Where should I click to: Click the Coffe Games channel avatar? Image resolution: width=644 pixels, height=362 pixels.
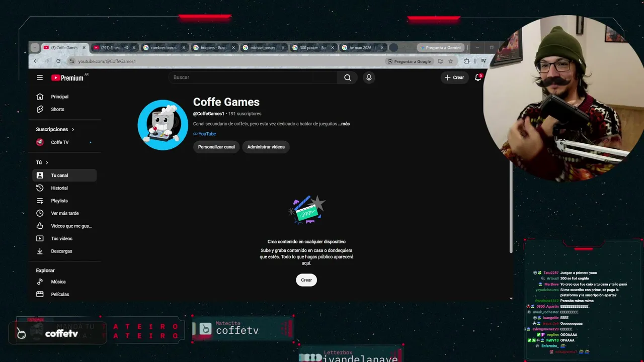163,125
